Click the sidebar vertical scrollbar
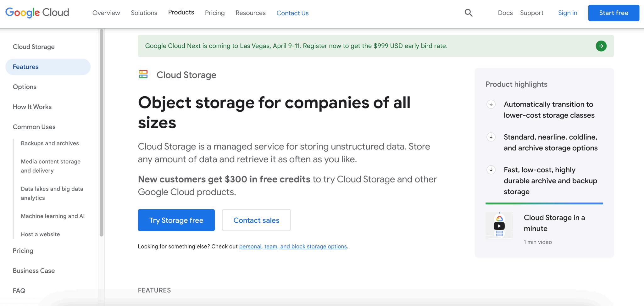 coord(101,132)
